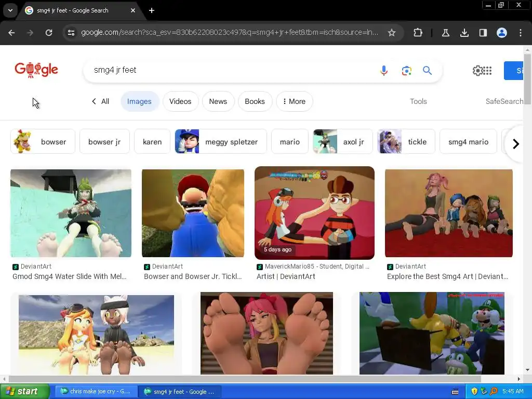Click the magnifier tray icon
The width and height of the screenshot is (532, 399).
(x=494, y=392)
